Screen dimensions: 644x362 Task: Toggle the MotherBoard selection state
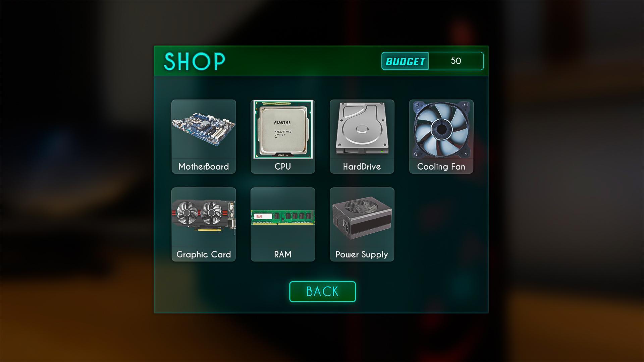(x=203, y=136)
